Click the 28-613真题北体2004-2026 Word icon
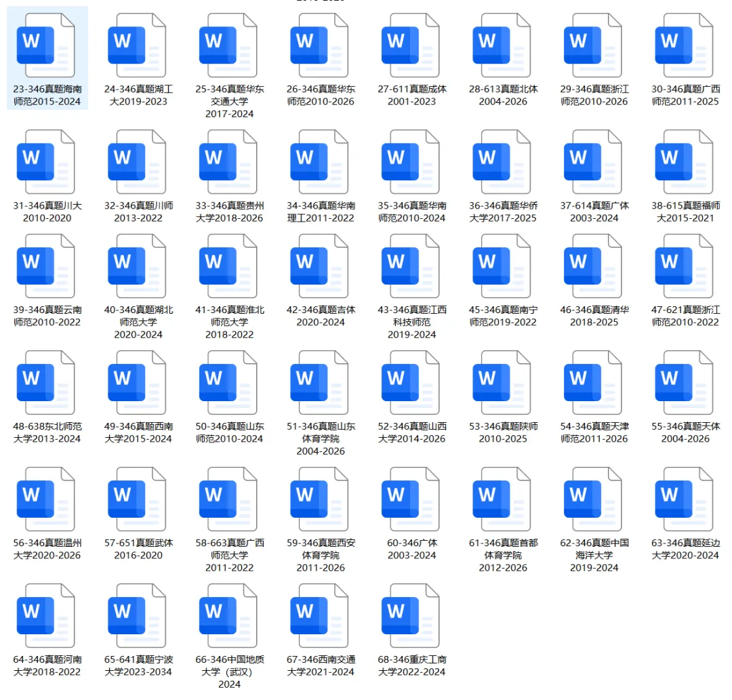 (502, 45)
